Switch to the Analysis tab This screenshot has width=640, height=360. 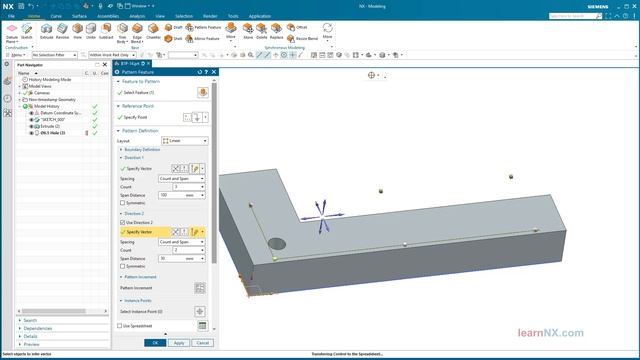[137, 16]
